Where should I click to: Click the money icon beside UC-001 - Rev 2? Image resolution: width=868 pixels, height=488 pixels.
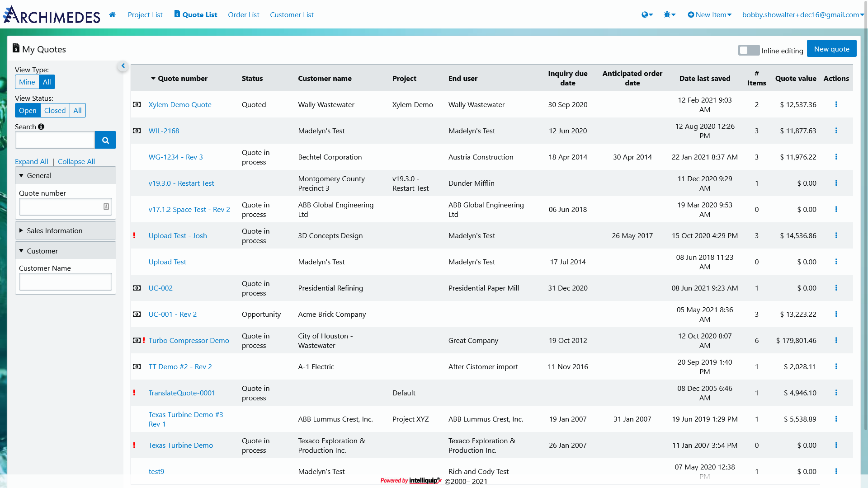pyautogui.click(x=137, y=314)
